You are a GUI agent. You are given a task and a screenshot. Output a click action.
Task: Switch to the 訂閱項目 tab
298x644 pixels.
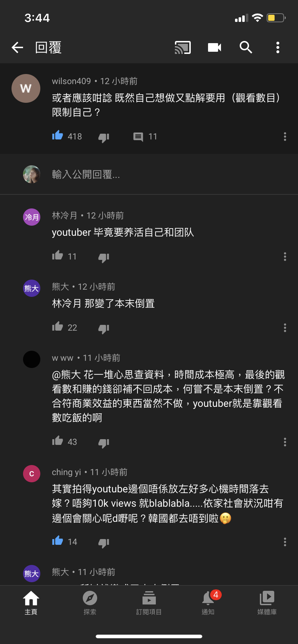[149, 603]
